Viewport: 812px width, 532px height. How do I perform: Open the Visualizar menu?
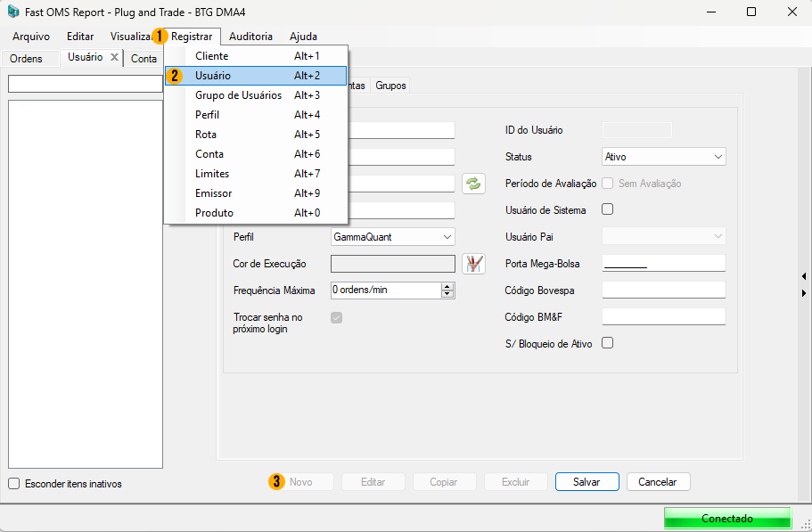[x=130, y=37]
